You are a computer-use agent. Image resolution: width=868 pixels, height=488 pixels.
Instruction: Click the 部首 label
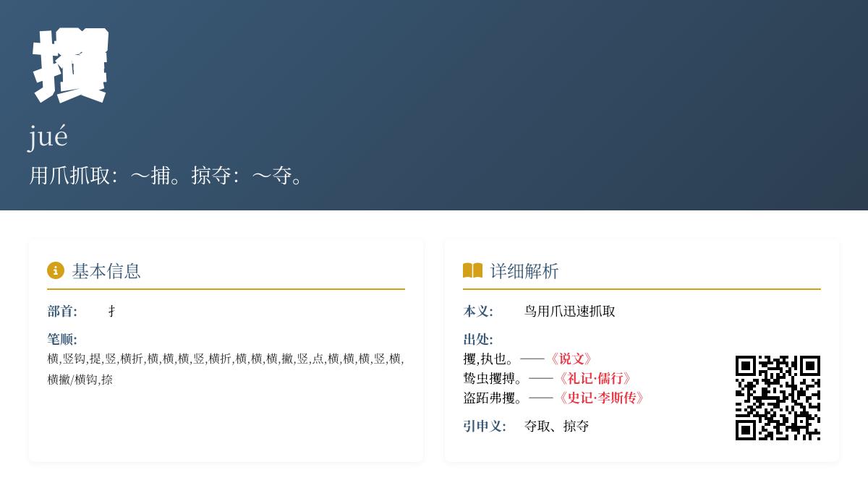coord(62,312)
